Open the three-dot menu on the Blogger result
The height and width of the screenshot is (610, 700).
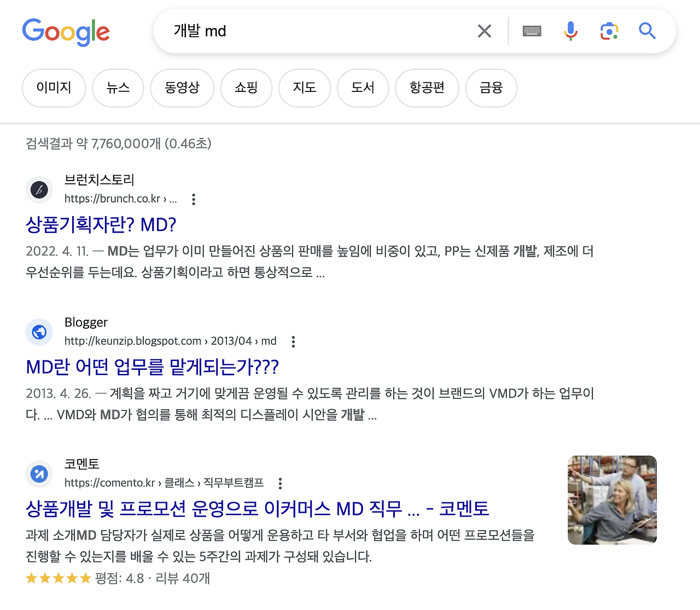293,341
